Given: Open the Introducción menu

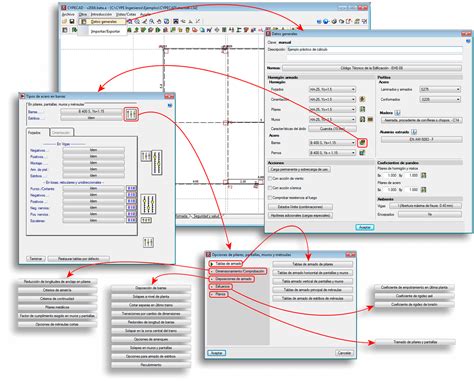Looking at the screenshot, I should tap(101, 14).
